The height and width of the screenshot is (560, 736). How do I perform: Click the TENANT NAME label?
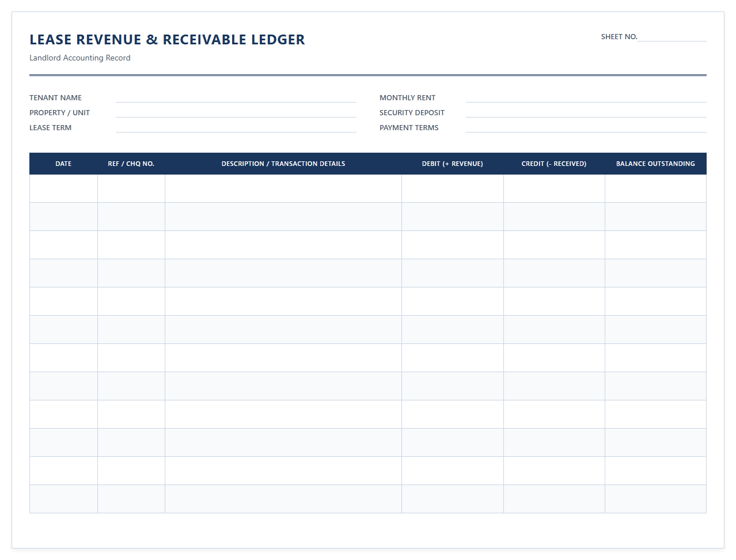pos(55,97)
